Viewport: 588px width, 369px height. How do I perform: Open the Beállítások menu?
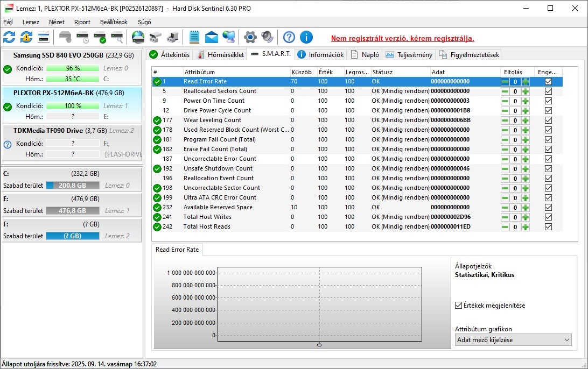pyautogui.click(x=114, y=22)
